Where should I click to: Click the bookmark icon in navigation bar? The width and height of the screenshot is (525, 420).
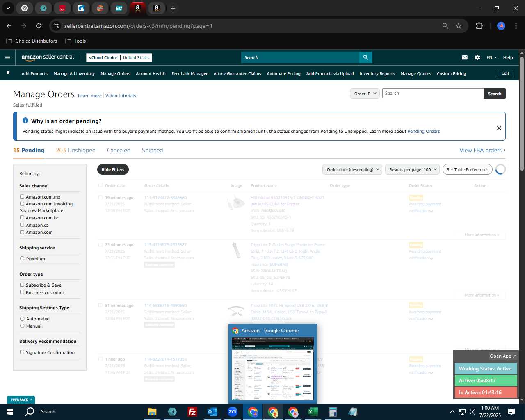coord(8,73)
